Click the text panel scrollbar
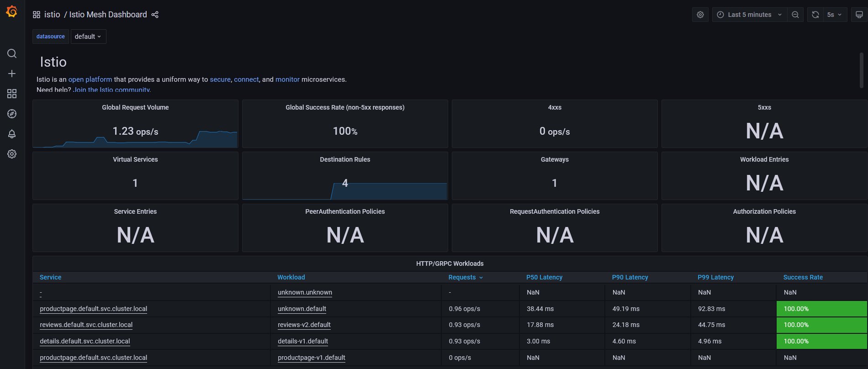Screen dimensions: 868x369 coord(862,70)
